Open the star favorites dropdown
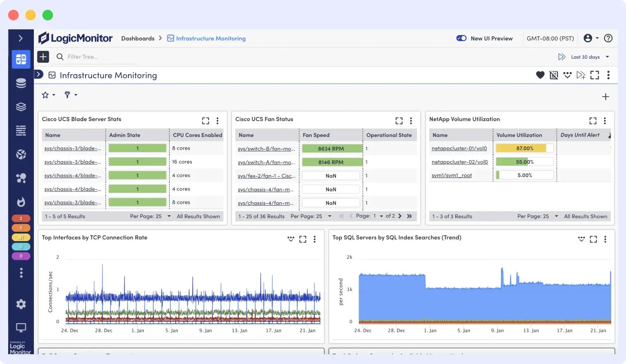Screen dimensions: 626x364 click(48, 95)
